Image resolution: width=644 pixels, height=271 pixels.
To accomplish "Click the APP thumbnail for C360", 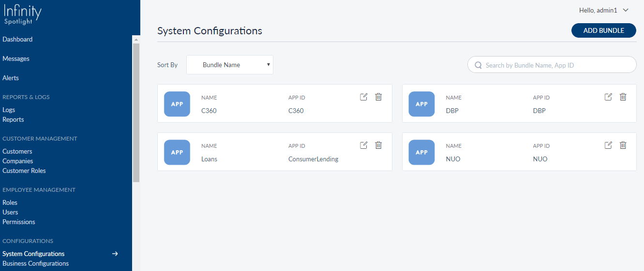I will [x=177, y=104].
